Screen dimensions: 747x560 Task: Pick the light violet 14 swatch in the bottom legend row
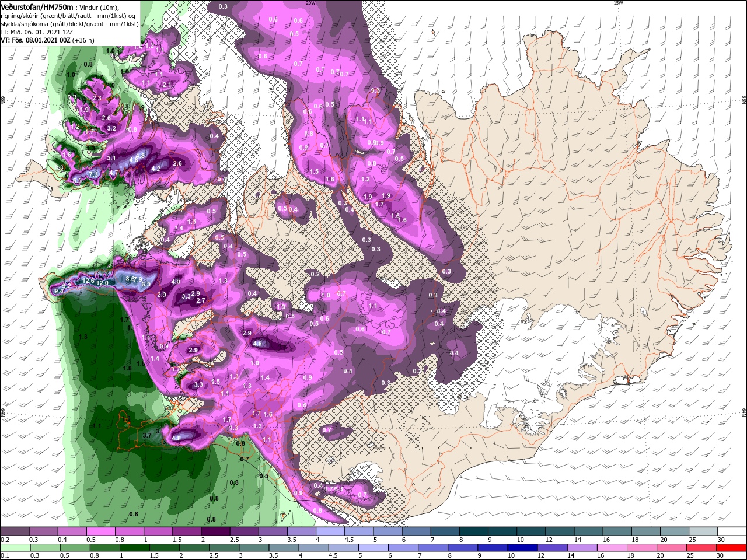[x=582, y=548]
